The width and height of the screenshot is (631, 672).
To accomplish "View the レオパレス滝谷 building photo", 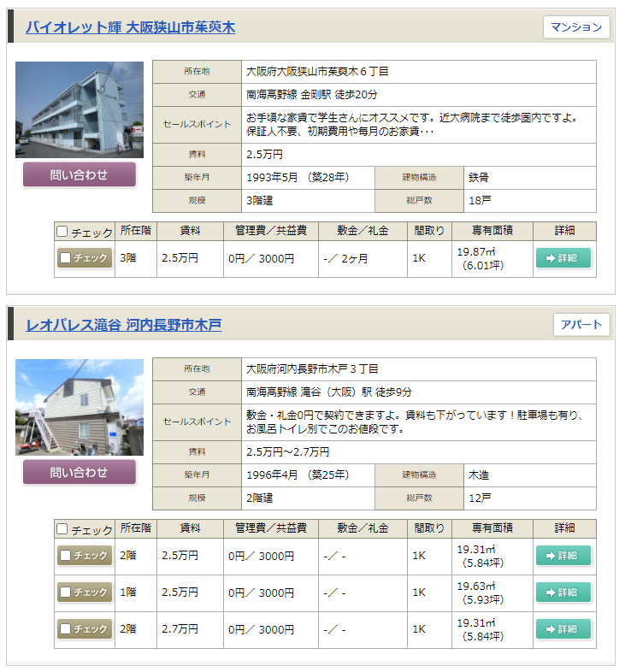I will coord(80,407).
